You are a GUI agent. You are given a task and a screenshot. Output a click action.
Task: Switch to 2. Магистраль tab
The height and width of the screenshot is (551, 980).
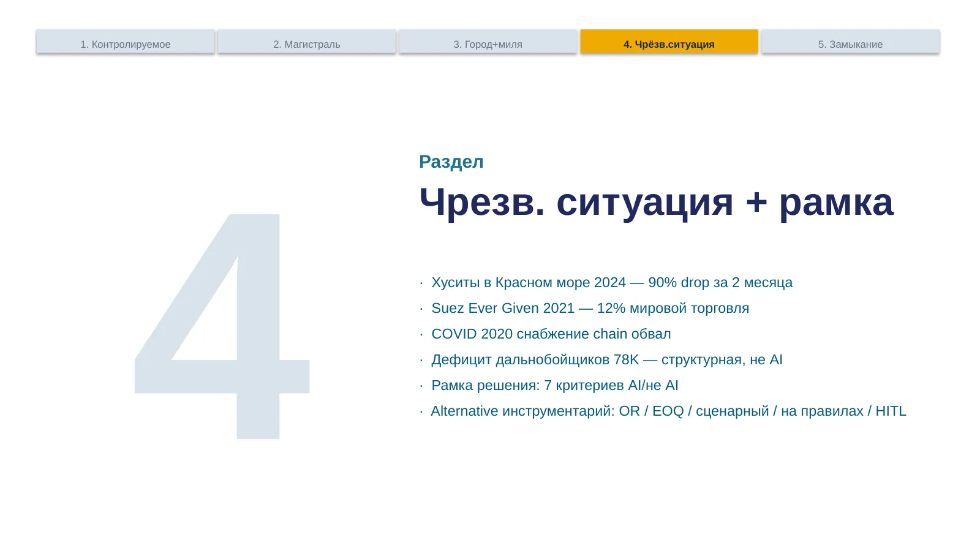(307, 42)
